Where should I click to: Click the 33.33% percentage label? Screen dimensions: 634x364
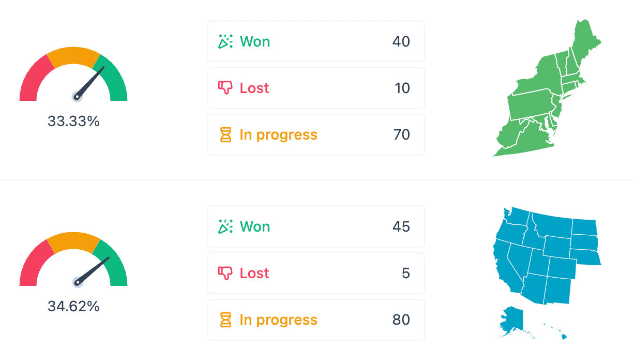coord(73,122)
